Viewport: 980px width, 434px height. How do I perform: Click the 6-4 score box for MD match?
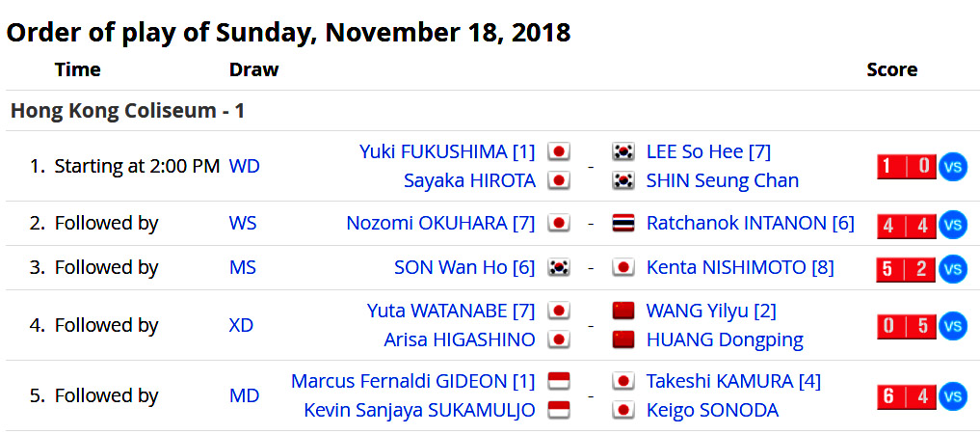click(906, 396)
